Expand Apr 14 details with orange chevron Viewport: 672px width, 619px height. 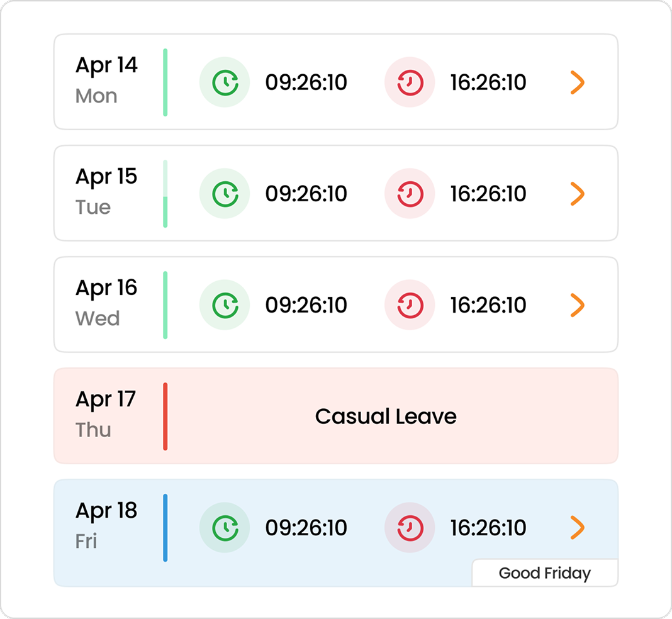[577, 82]
